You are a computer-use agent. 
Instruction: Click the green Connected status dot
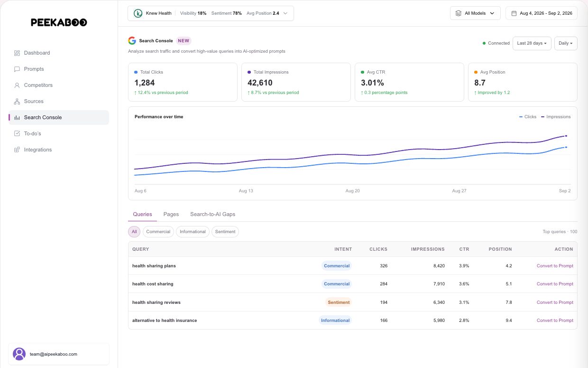tap(484, 43)
